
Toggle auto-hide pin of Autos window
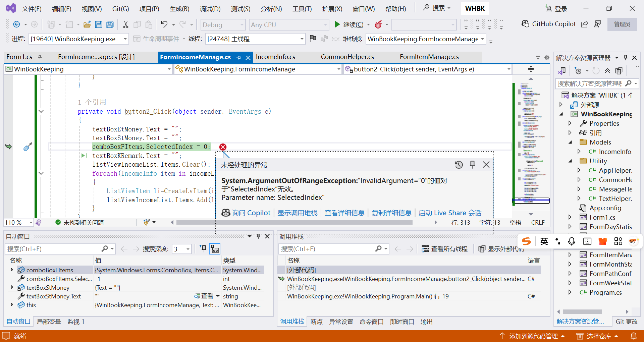(258, 236)
